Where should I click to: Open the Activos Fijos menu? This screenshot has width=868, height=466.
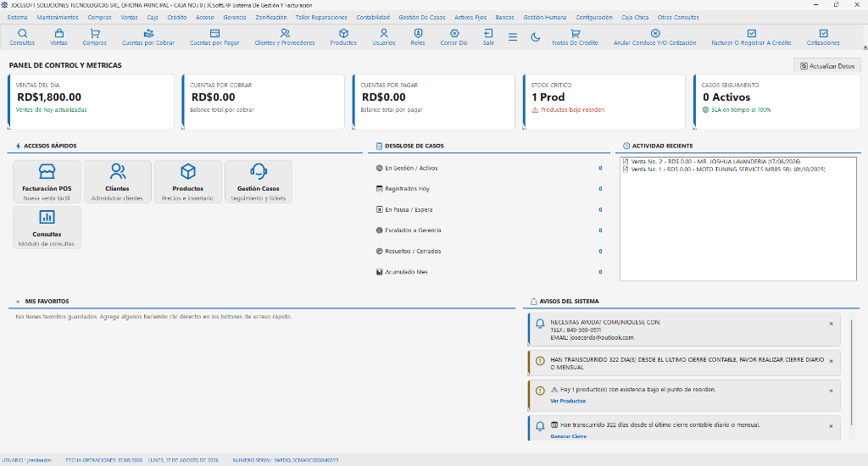coord(470,17)
